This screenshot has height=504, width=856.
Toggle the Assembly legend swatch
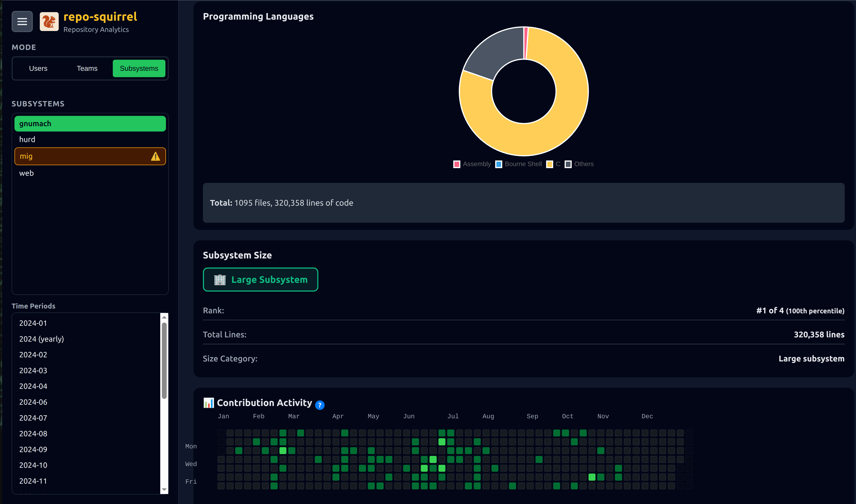click(x=457, y=164)
